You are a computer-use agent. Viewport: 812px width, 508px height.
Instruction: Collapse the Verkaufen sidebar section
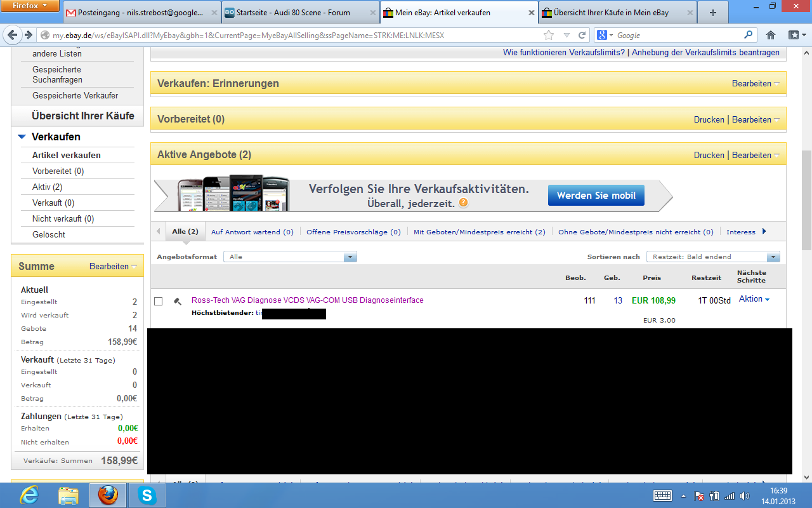point(22,137)
